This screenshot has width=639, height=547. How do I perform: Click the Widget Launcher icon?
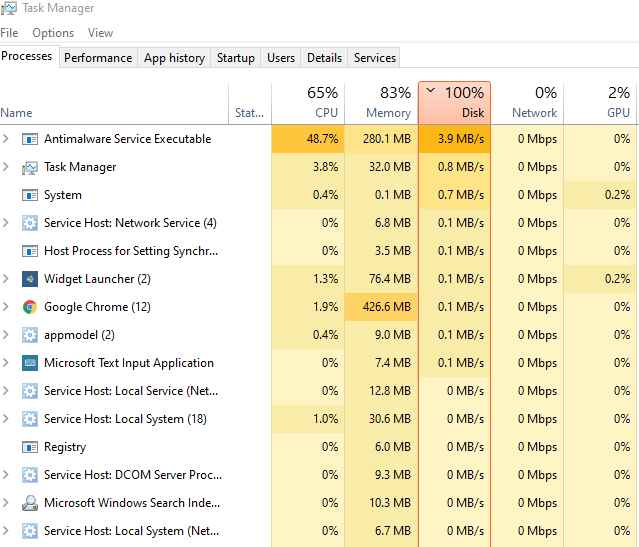pyautogui.click(x=30, y=279)
